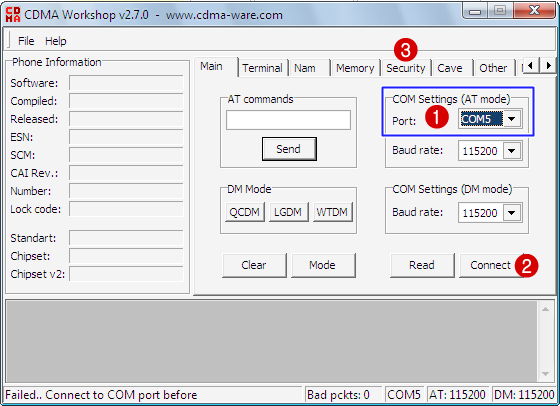Open the Help menu
Screen dimensions: 560x406
[56, 41]
